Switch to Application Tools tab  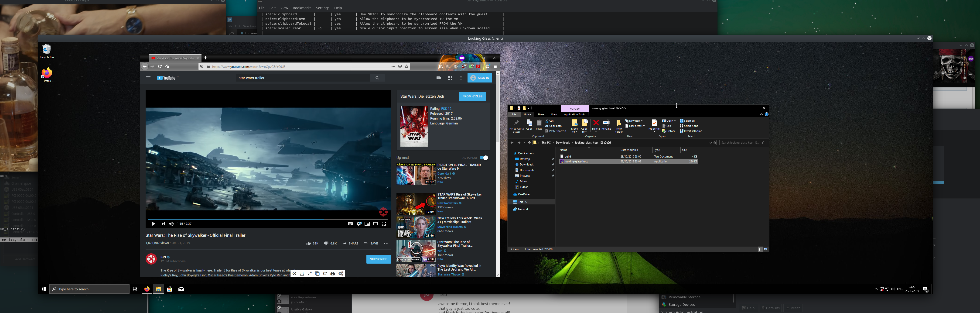(x=574, y=114)
